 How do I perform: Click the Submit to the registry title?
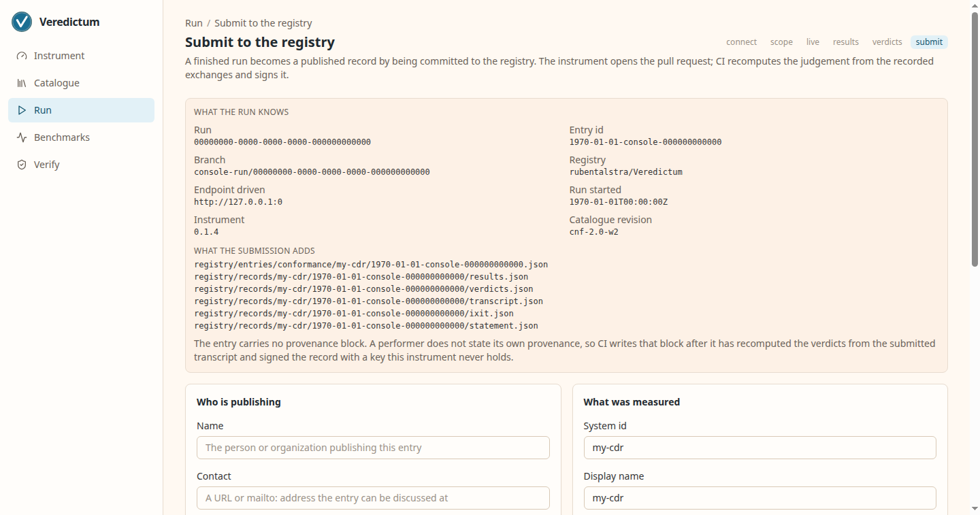click(x=260, y=42)
